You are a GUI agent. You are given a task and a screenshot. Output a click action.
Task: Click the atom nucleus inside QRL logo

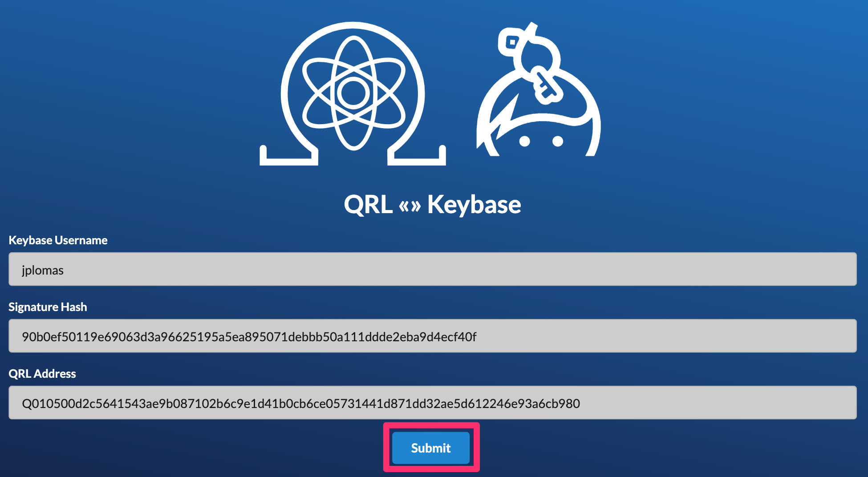coord(353,93)
